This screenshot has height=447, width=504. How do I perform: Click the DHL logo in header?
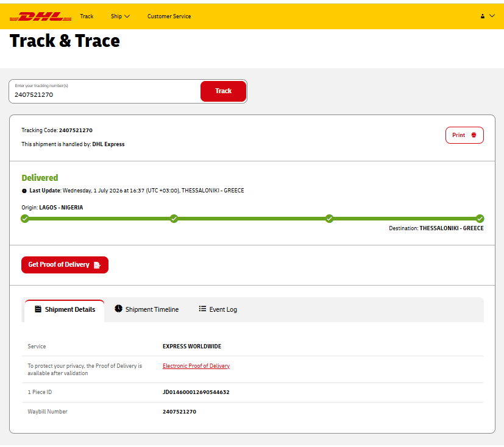coord(40,16)
